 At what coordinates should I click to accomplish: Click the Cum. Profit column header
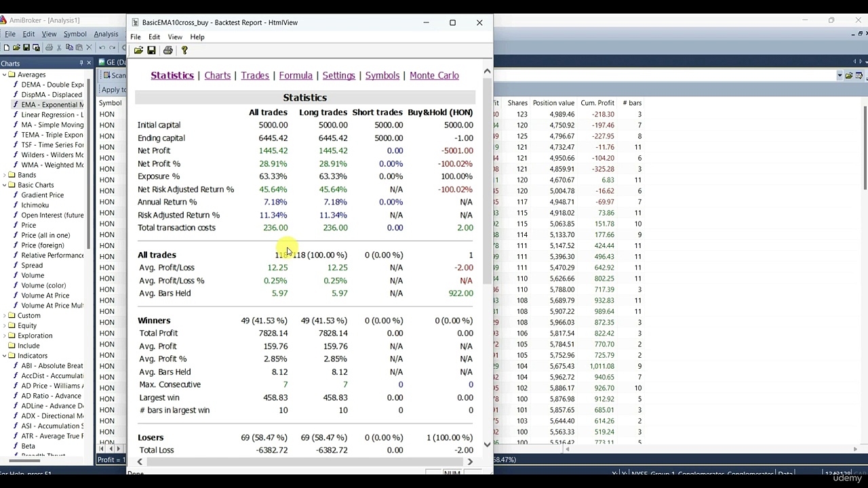coord(597,103)
